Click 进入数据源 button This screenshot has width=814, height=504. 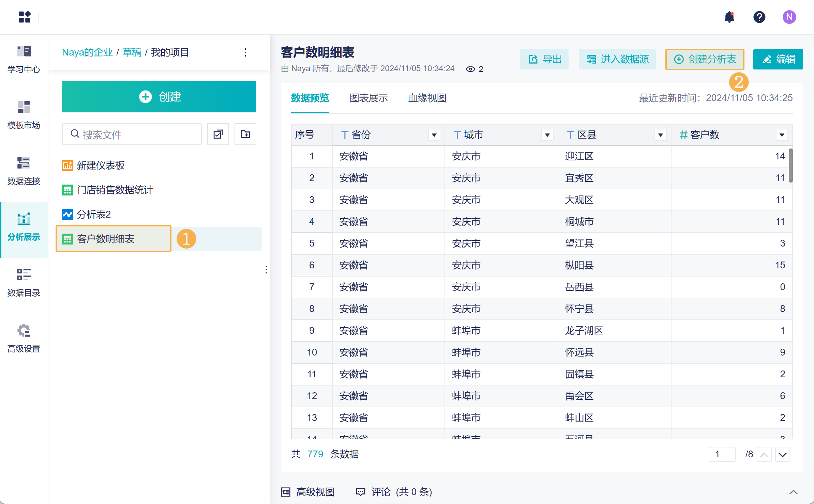[617, 59]
